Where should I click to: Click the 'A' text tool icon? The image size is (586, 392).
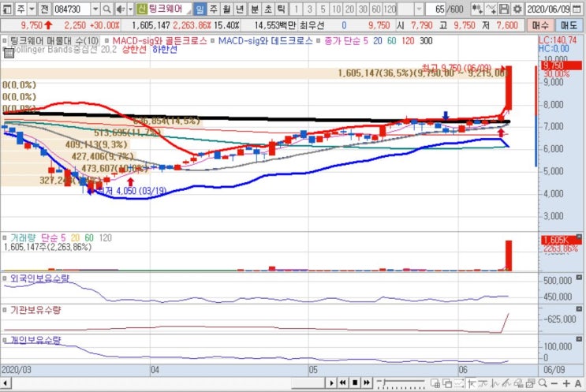tap(578, 383)
